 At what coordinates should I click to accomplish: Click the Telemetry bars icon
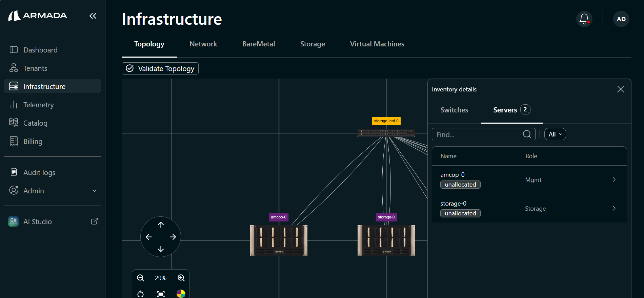pyautogui.click(x=14, y=105)
